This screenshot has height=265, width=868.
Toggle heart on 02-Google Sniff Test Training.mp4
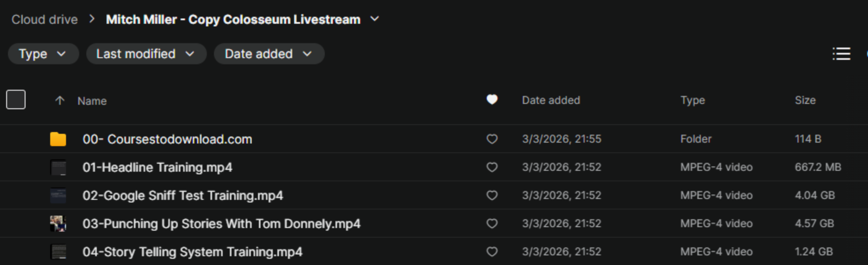tap(492, 195)
